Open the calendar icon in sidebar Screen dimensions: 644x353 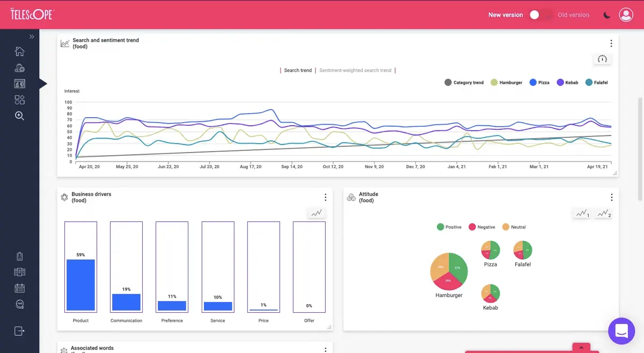[19, 288]
